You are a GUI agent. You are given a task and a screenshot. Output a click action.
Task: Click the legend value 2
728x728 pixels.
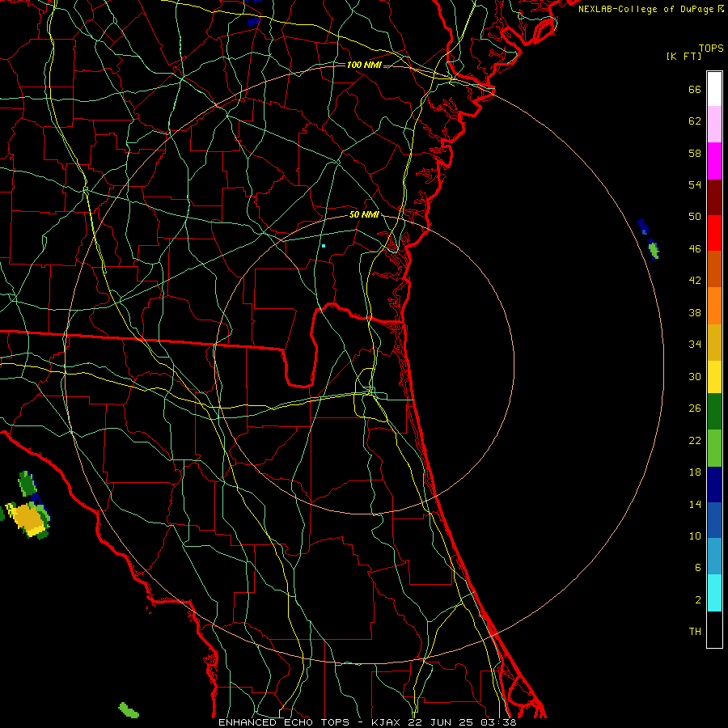pyautogui.click(x=698, y=600)
